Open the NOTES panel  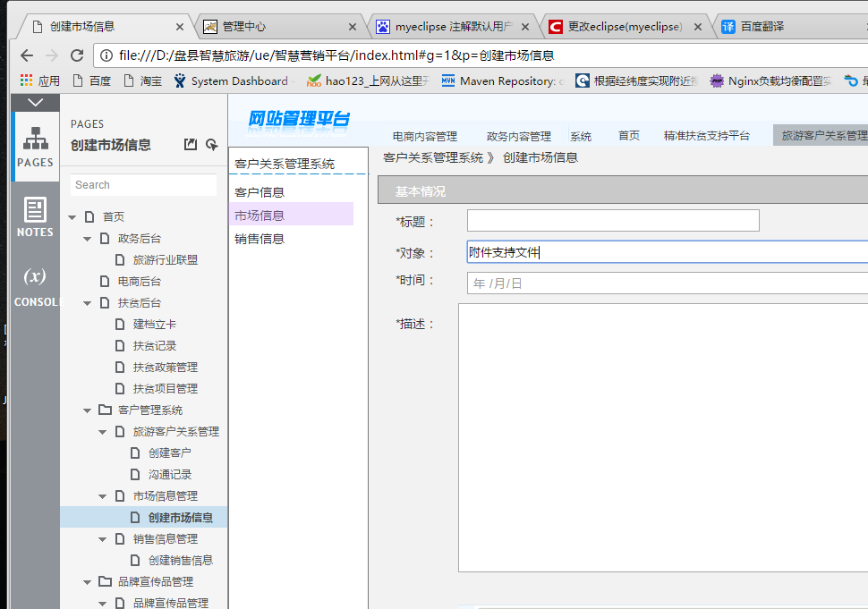[x=35, y=216]
